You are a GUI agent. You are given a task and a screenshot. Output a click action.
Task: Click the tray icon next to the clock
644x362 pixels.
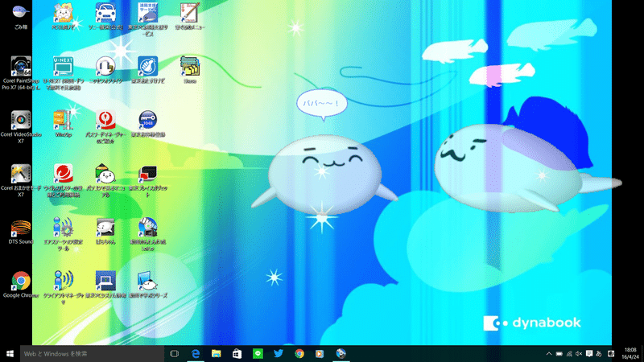[611, 354]
